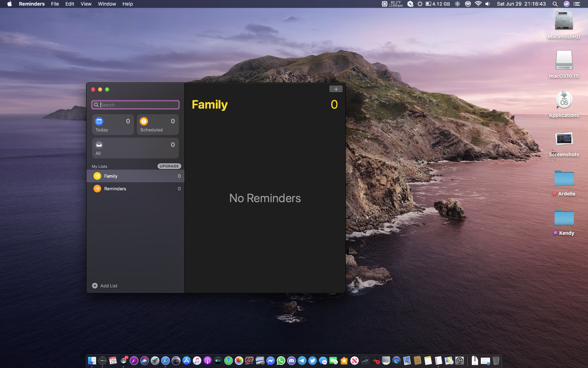Select the yellow Family list icon
588x368 pixels.
tap(97, 176)
